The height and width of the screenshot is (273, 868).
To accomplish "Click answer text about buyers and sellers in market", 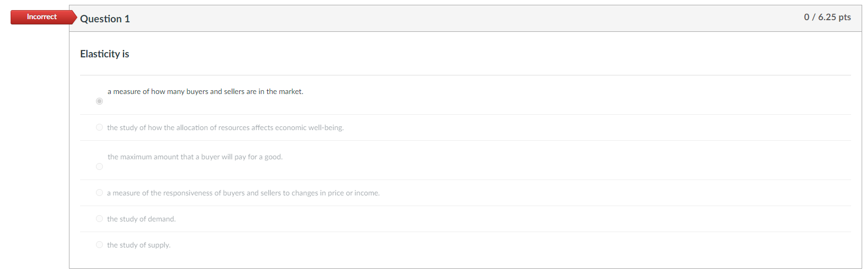I will tap(205, 91).
